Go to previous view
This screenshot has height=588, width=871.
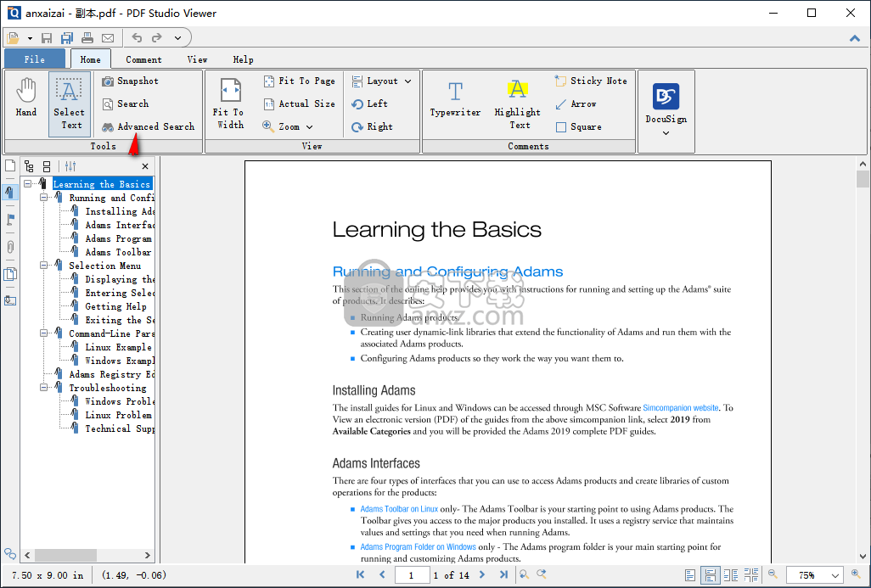523,574
